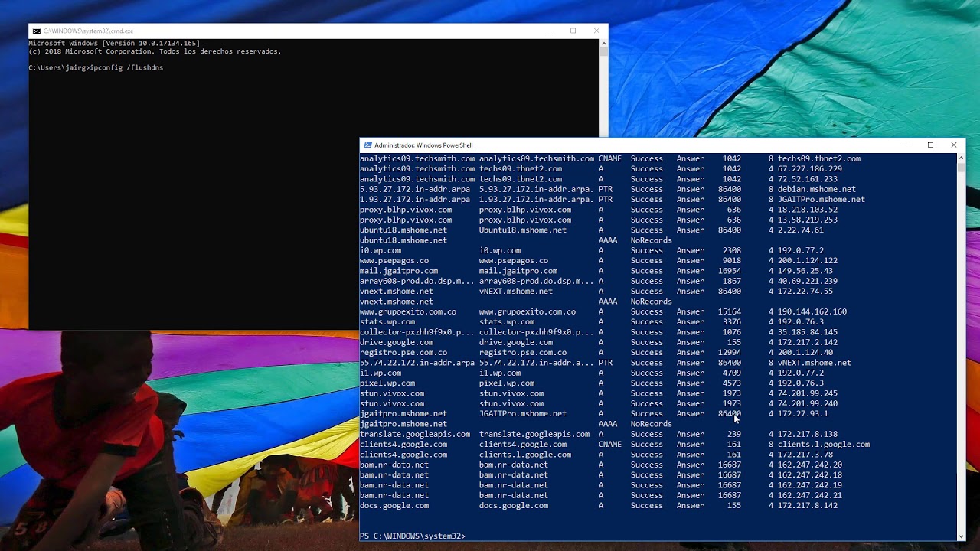Click 'Administrador: Windows PowerShell' title text
This screenshot has width=980, height=551.
pos(423,145)
